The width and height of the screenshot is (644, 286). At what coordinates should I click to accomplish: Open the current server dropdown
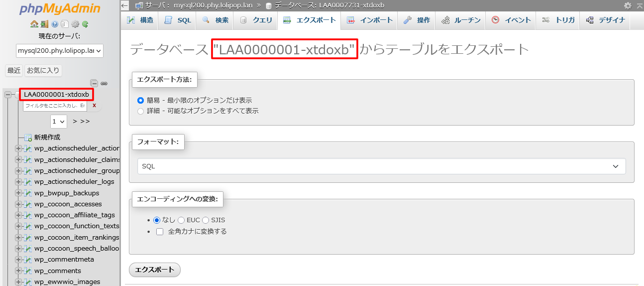(x=60, y=51)
